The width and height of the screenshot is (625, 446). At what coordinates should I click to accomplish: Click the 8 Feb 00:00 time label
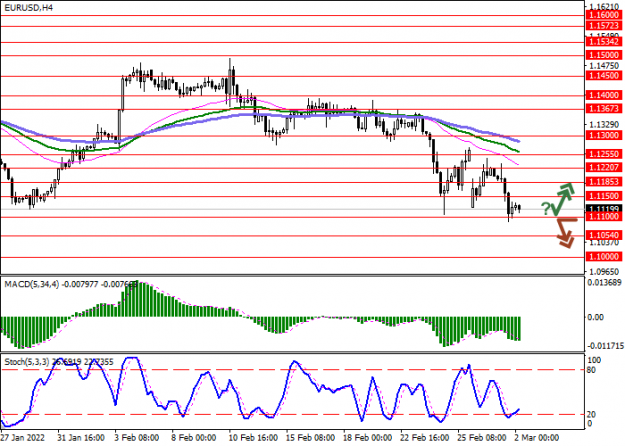tap(194, 438)
